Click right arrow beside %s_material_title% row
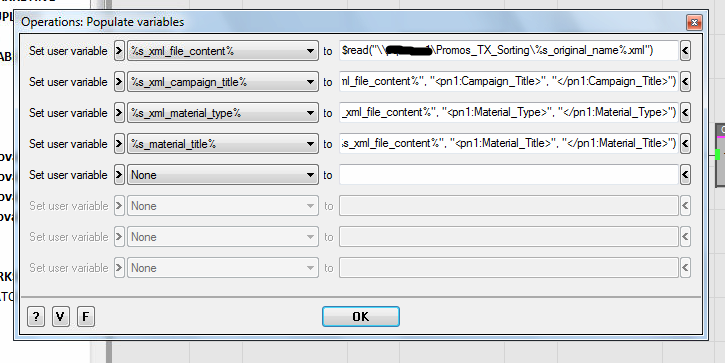The image size is (725, 363). (x=119, y=144)
